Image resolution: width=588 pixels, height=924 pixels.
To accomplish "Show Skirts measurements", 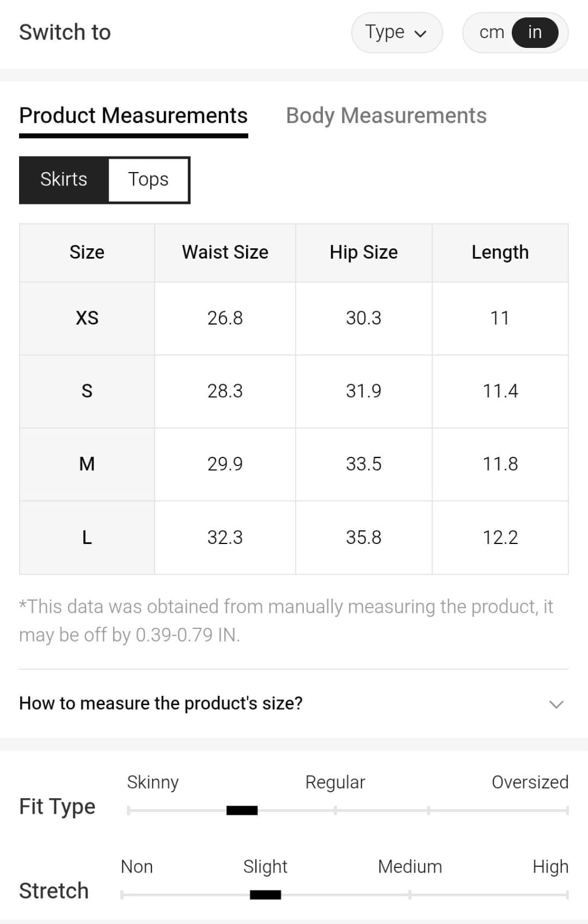I will [64, 180].
